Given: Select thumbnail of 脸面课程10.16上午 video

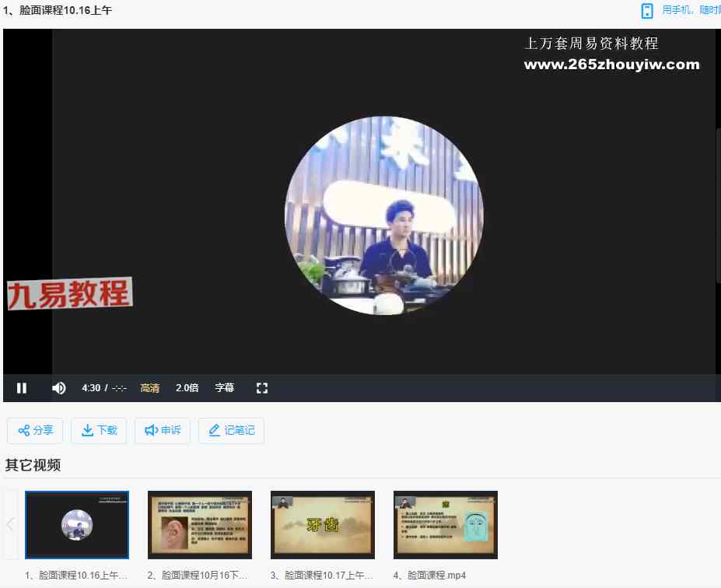Looking at the screenshot, I should [x=77, y=525].
